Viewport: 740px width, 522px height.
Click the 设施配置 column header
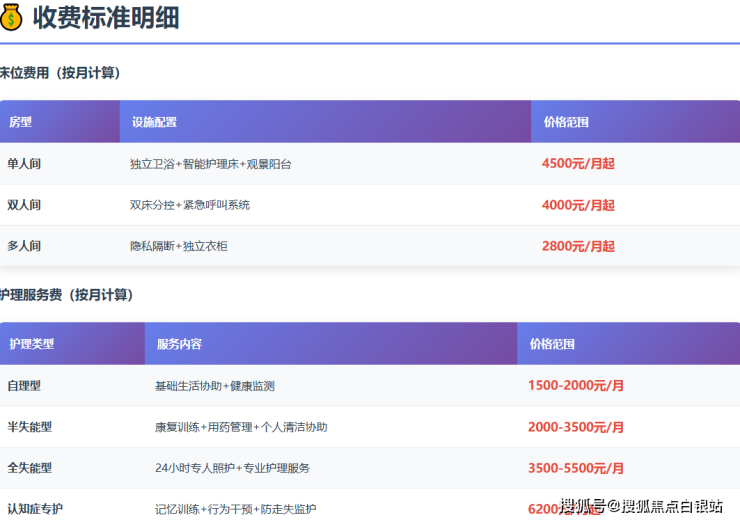pyautogui.click(x=154, y=122)
